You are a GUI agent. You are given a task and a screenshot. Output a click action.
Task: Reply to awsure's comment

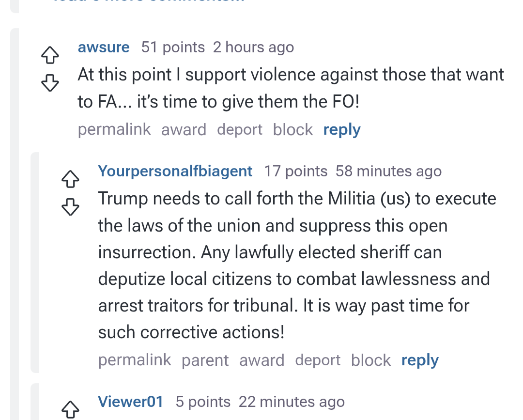pos(342,130)
